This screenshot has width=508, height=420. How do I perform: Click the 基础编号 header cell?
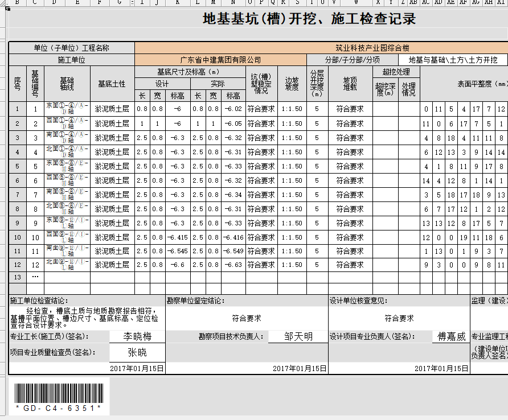click(x=35, y=84)
